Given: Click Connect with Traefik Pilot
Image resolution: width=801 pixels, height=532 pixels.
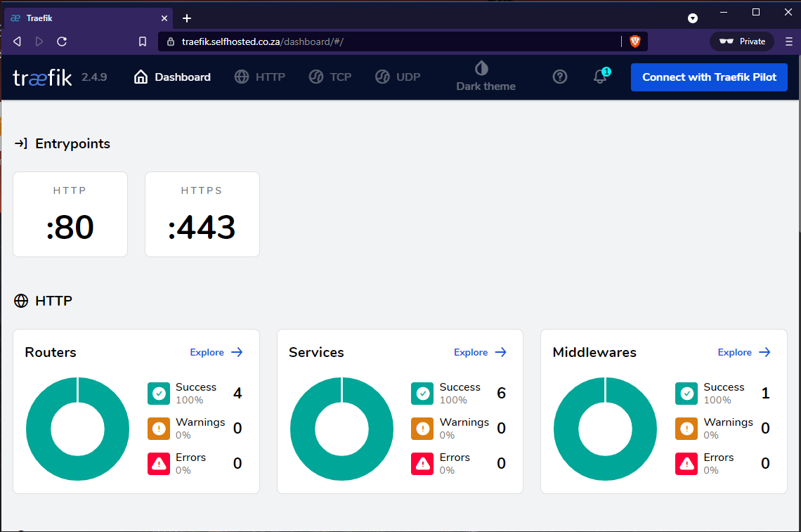Looking at the screenshot, I should click(x=708, y=77).
